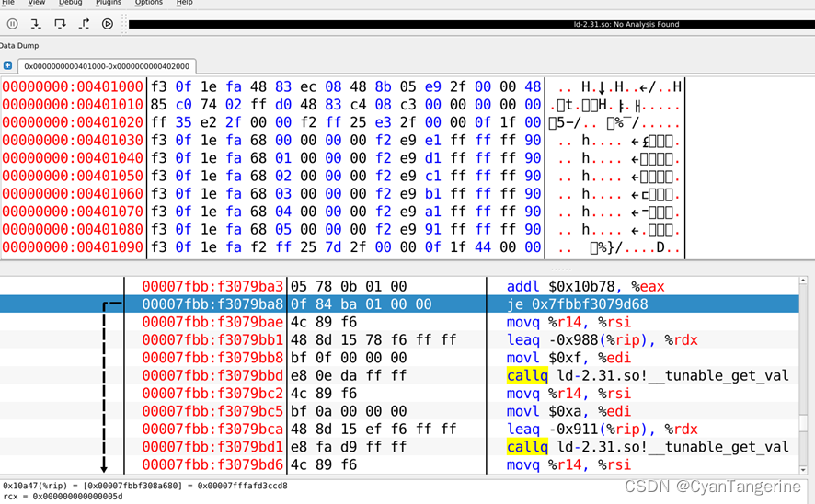Step out of the current function
The image size is (815, 504).
[x=84, y=23]
